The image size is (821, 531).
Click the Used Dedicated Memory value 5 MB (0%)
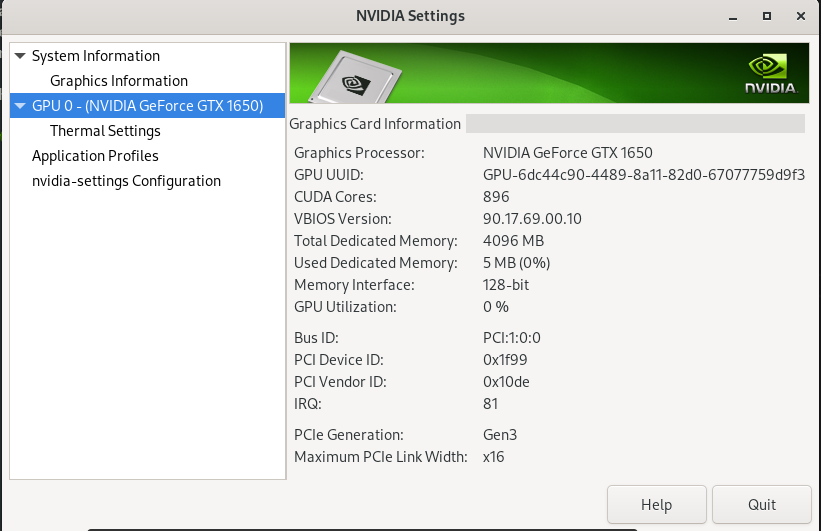point(516,263)
